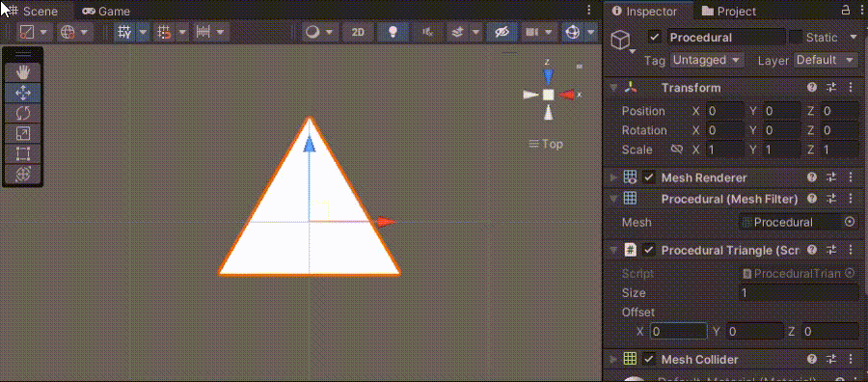
Task: Expand the Mesh Collider component foldout
Action: pyautogui.click(x=613, y=359)
